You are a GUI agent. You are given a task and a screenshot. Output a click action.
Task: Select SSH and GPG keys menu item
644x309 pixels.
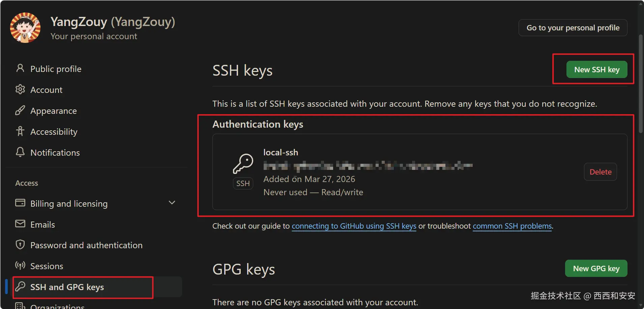click(67, 287)
